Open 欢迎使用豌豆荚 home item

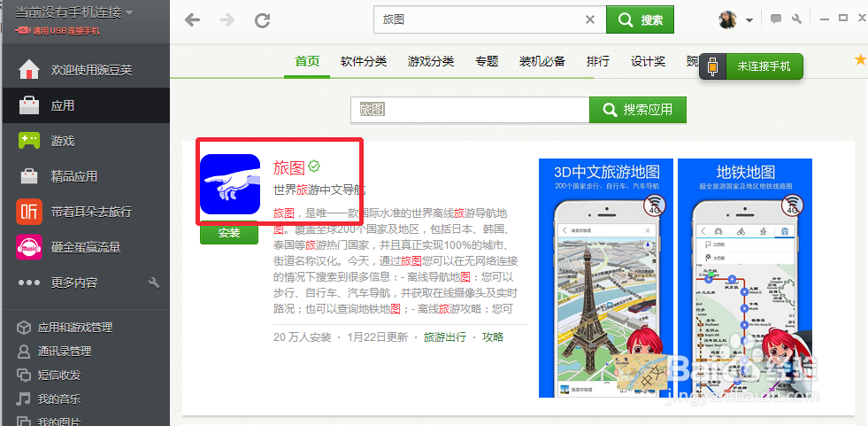coord(86,70)
